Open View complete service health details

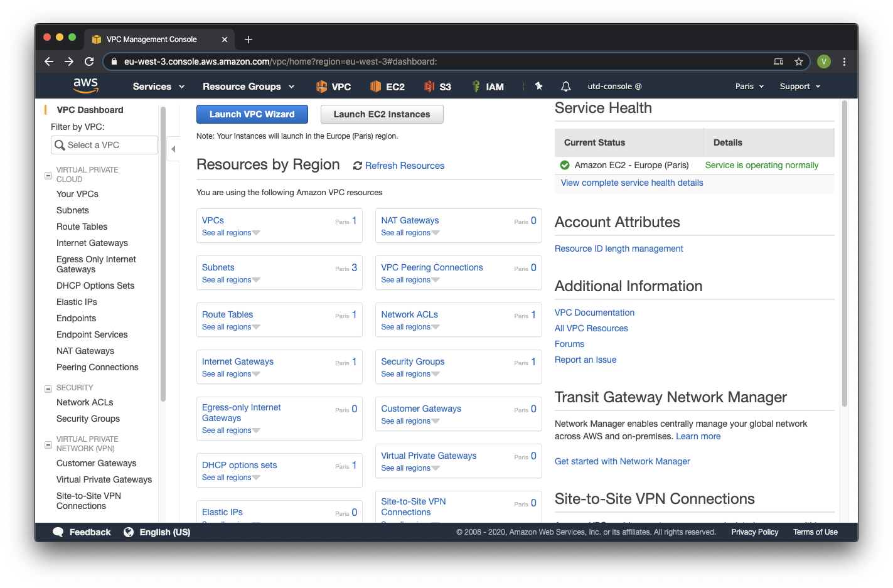point(632,183)
